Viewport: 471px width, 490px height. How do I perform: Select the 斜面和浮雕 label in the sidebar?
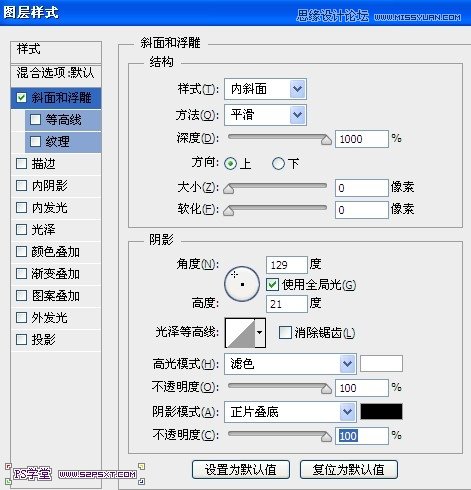62,98
